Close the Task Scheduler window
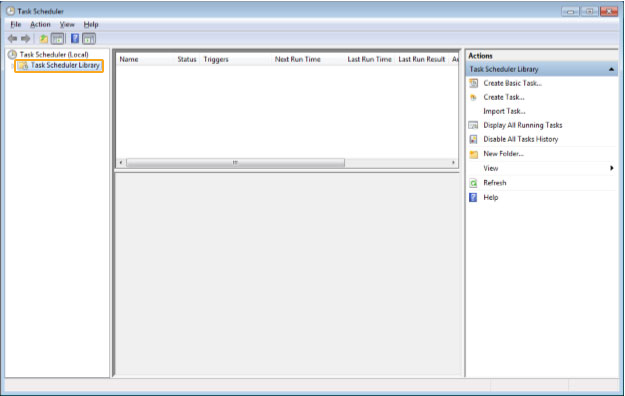Viewport: 625px width, 396px height. click(x=609, y=12)
